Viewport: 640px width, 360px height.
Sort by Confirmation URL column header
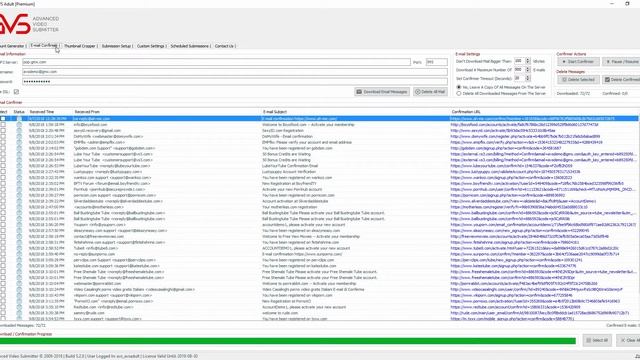tap(466, 111)
